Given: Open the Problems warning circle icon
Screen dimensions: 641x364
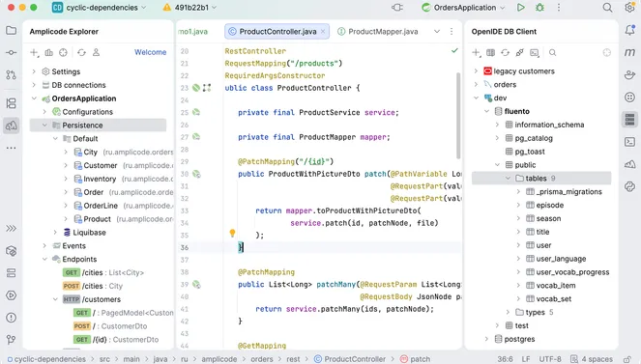Looking at the screenshot, I should point(11,318).
